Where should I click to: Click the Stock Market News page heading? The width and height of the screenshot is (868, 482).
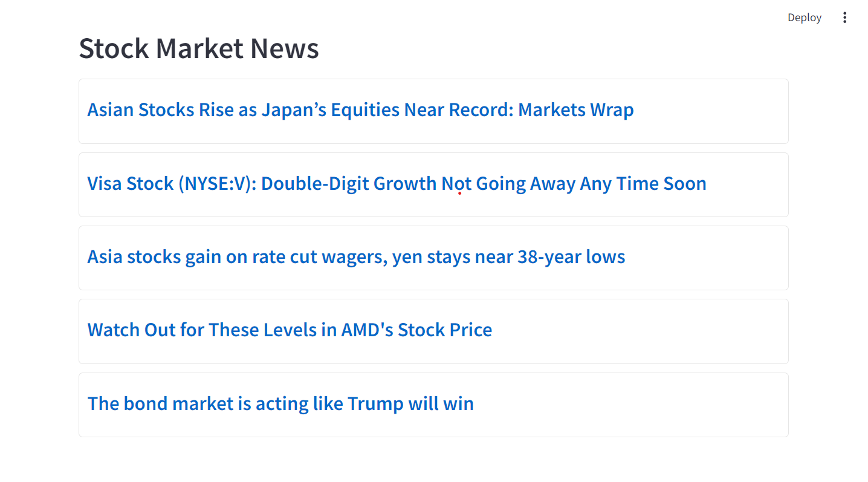point(199,48)
